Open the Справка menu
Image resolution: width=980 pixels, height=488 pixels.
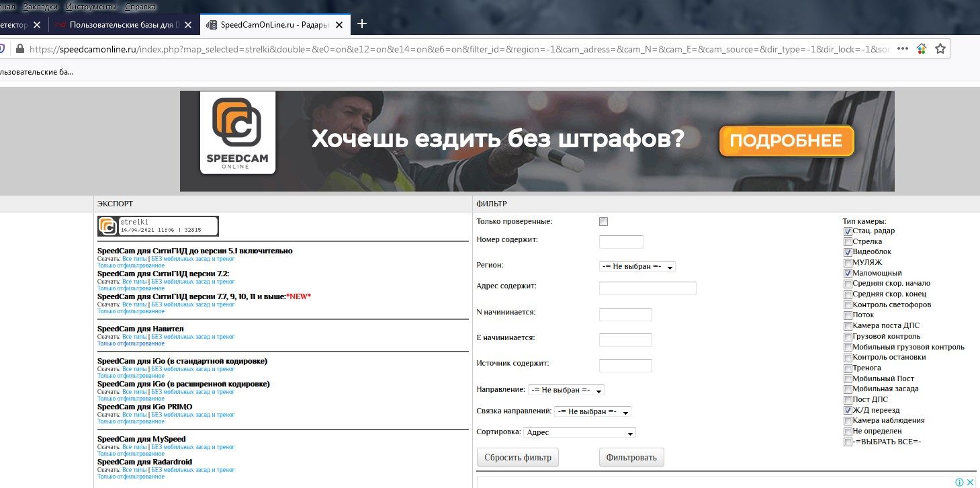(140, 6)
